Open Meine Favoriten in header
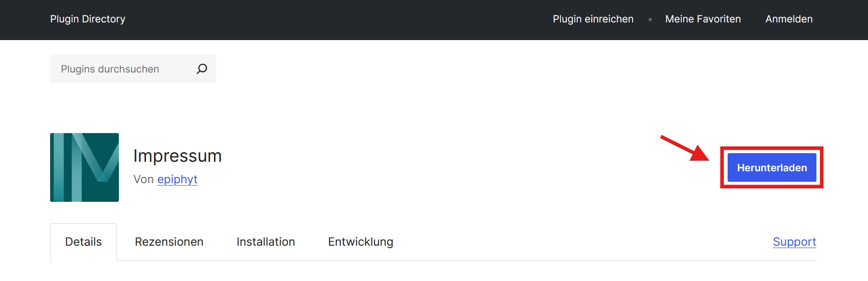 [x=703, y=19]
